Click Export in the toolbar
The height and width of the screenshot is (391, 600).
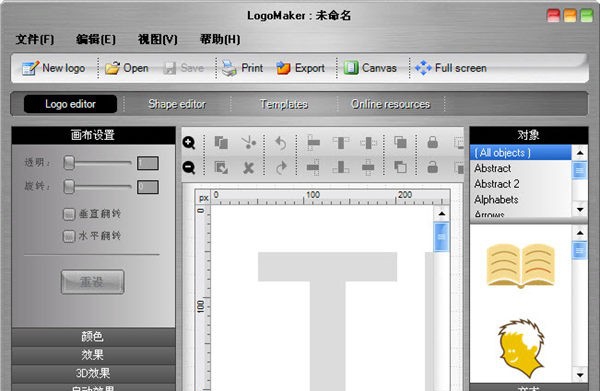pos(300,68)
